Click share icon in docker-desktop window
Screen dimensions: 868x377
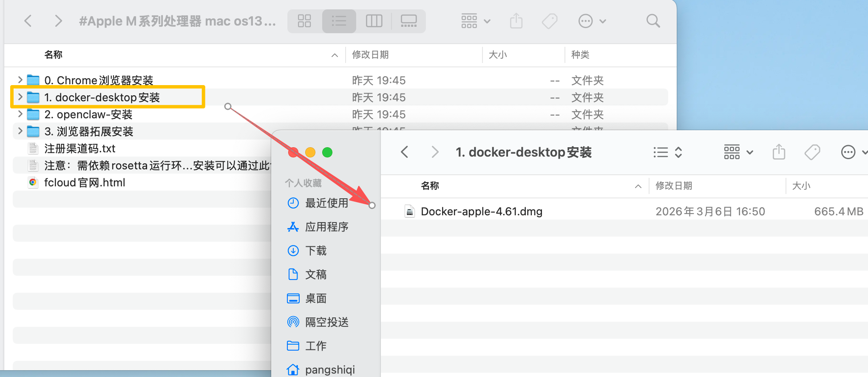(779, 152)
